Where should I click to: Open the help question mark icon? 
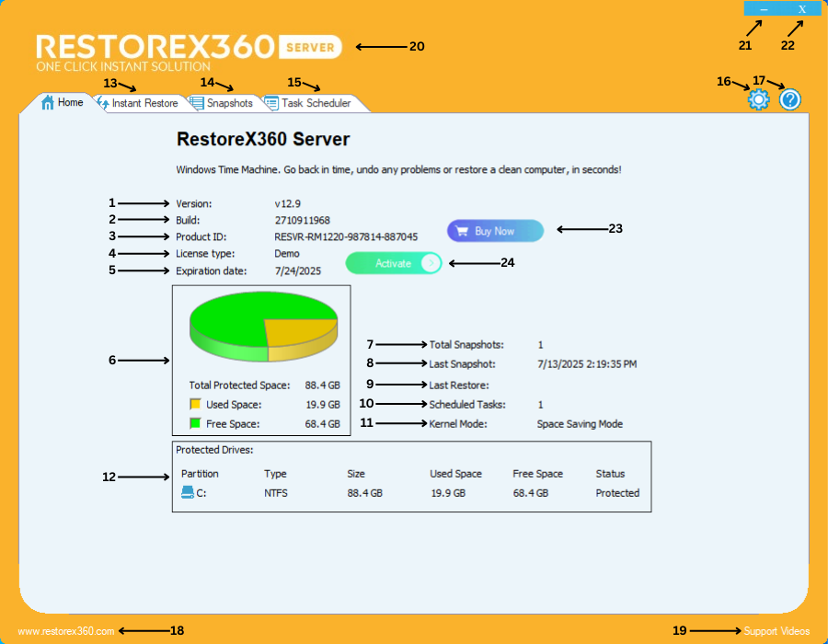(790, 99)
